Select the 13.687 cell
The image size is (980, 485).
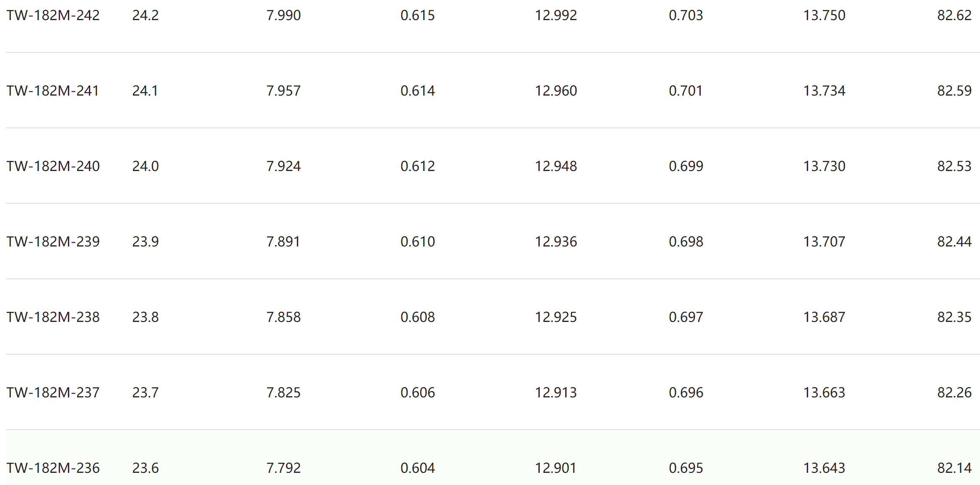click(824, 317)
